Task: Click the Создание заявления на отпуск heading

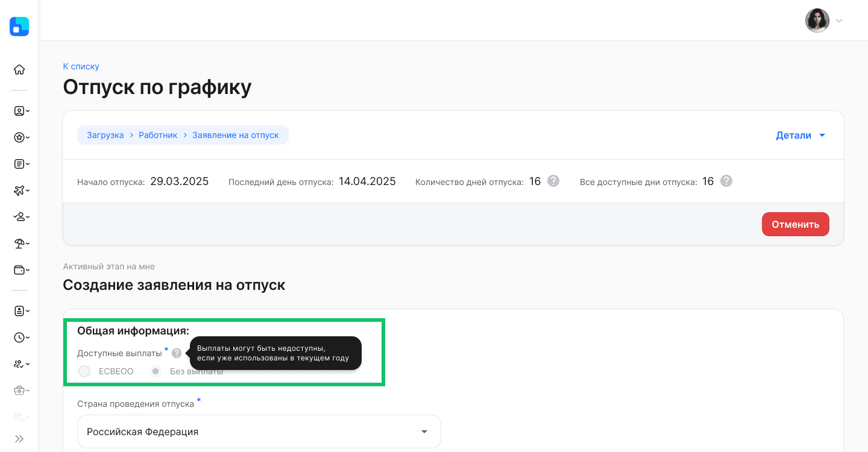Action: click(174, 285)
